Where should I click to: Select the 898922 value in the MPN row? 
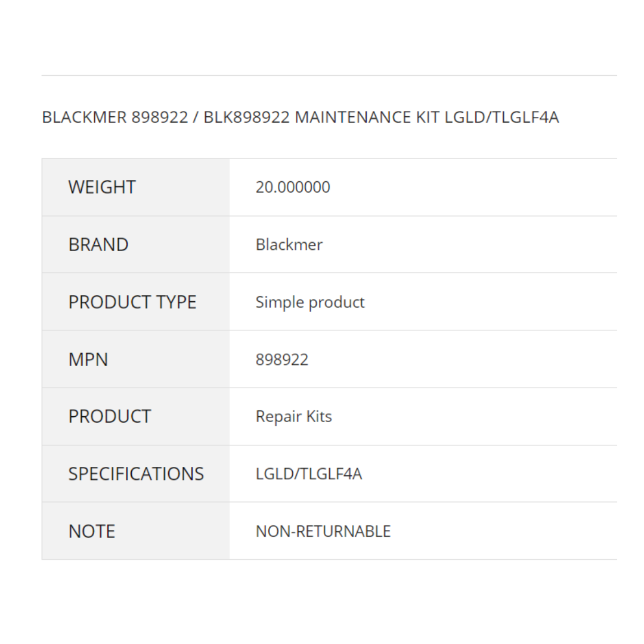click(x=282, y=360)
